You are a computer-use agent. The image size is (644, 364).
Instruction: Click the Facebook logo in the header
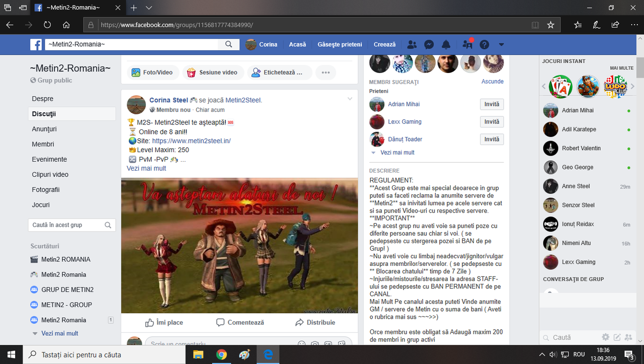point(36,44)
